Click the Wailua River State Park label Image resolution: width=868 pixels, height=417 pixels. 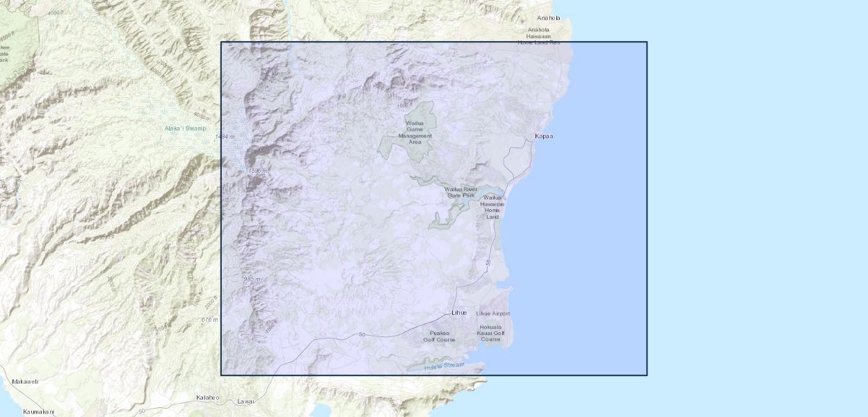pyautogui.click(x=460, y=192)
